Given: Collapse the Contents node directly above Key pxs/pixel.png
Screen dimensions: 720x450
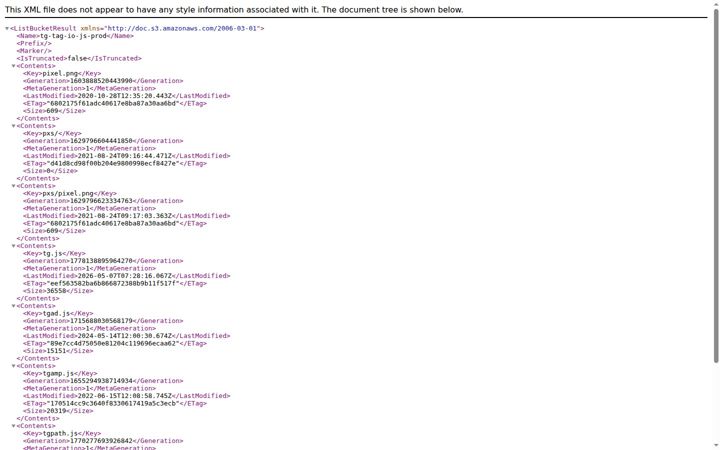Looking at the screenshot, I should (13, 186).
